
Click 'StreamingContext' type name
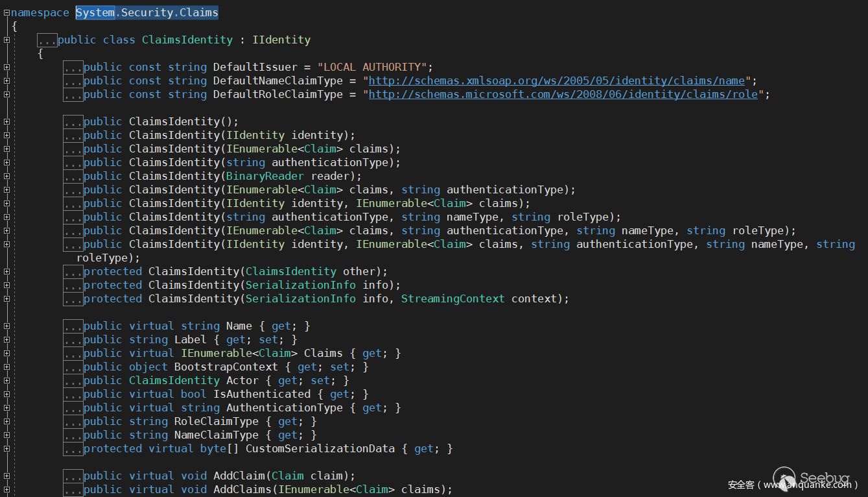point(453,298)
